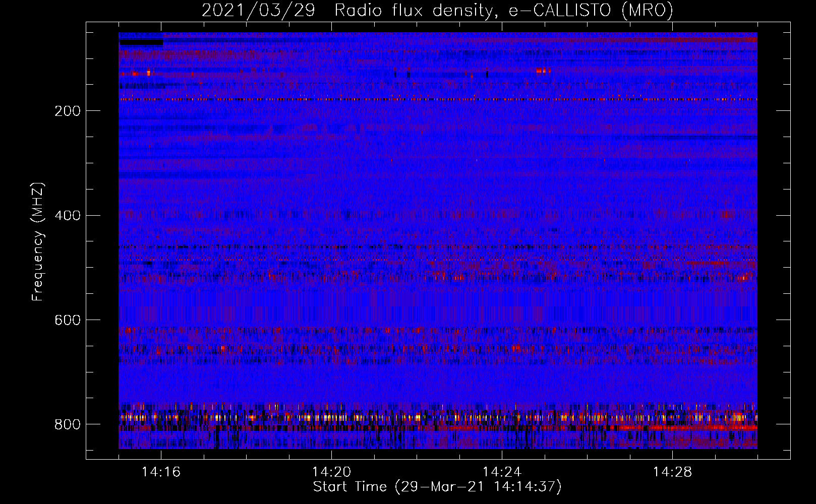This screenshot has width=816, height=504.
Task: Click the 'Start Time (29-Mar-21 14:14:37)' label
Action: (x=437, y=487)
